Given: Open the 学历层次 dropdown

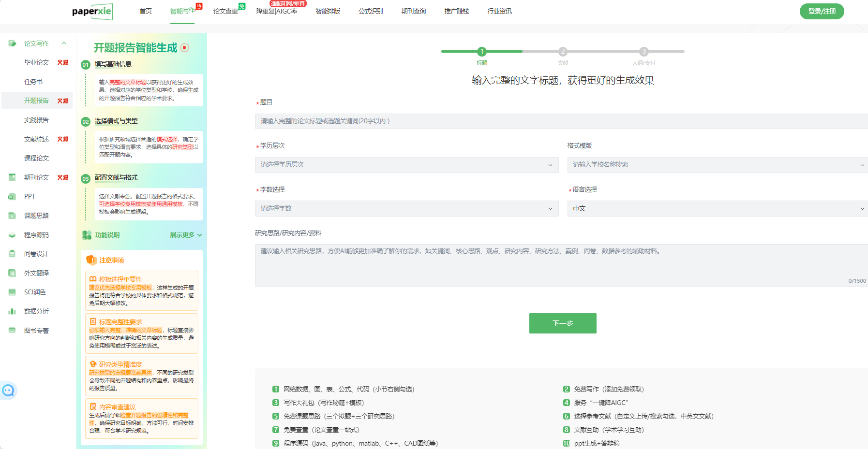Looking at the screenshot, I should [406, 165].
